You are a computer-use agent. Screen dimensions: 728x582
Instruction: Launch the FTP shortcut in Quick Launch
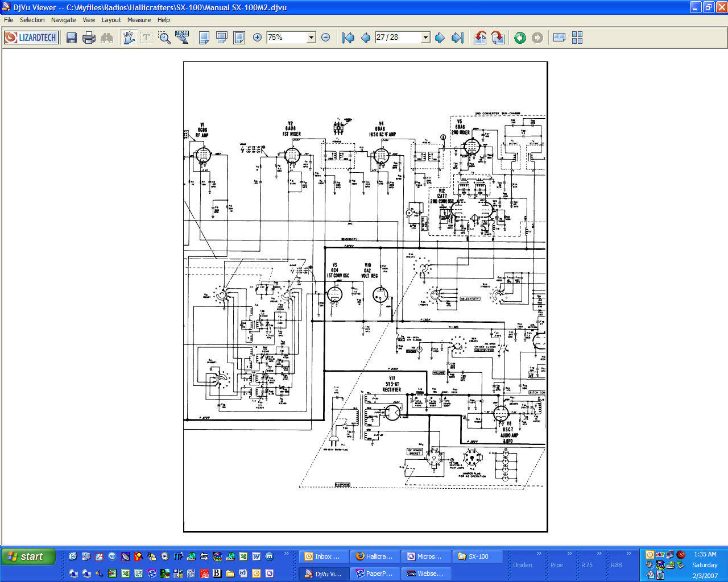point(178,556)
